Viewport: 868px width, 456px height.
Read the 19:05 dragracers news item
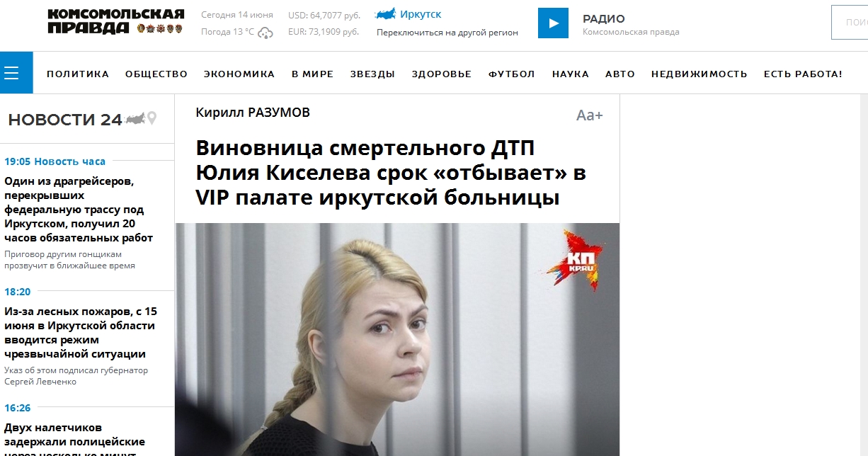click(78, 209)
